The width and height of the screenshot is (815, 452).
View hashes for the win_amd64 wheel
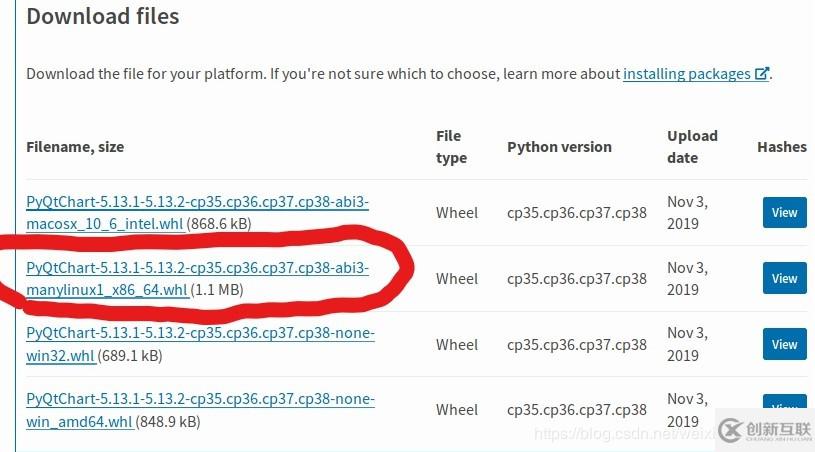click(x=784, y=406)
